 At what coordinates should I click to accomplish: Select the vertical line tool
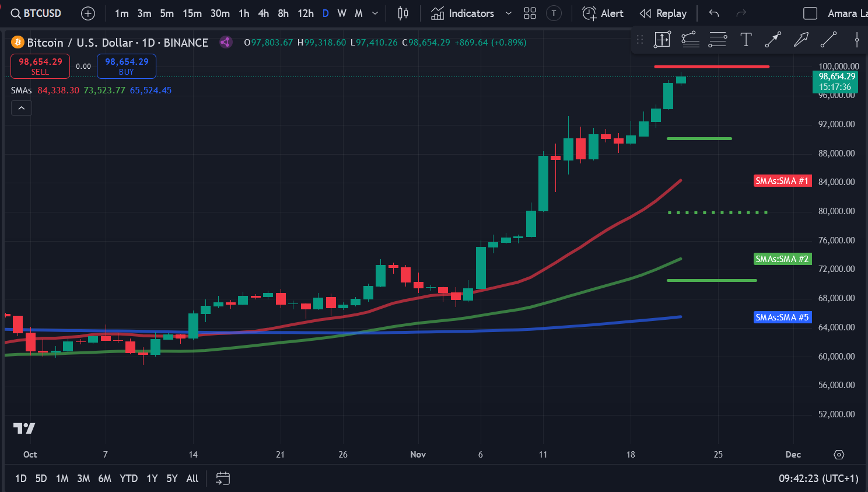[856, 40]
